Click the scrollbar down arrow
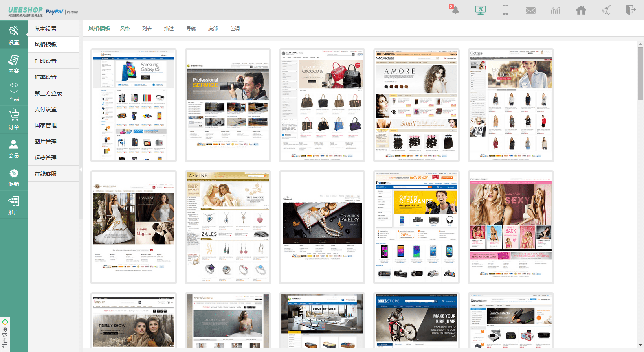This screenshot has width=644, height=352. point(640,345)
